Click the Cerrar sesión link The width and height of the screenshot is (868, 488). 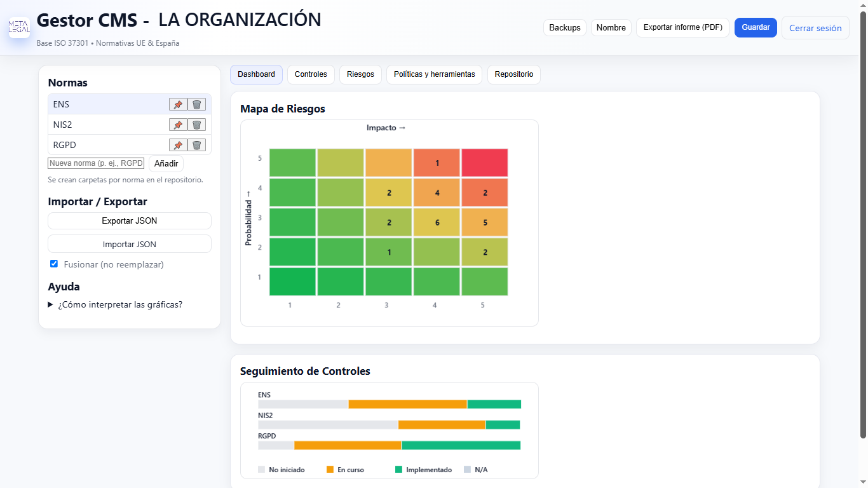(815, 28)
